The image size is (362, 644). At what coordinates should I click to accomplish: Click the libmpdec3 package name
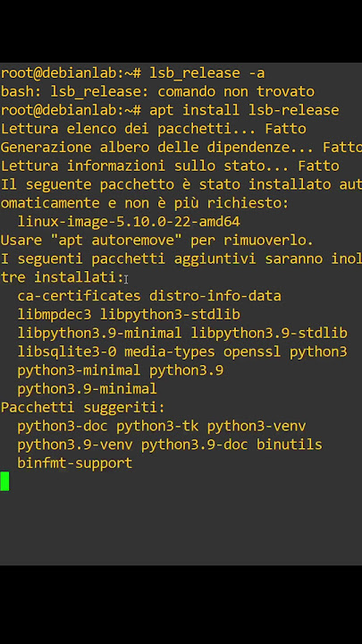point(55,315)
